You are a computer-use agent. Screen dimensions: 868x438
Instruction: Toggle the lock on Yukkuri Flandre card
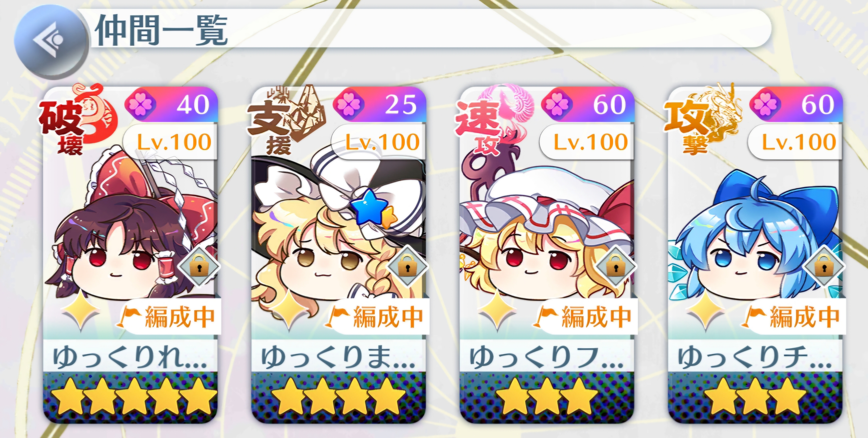coord(616,266)
